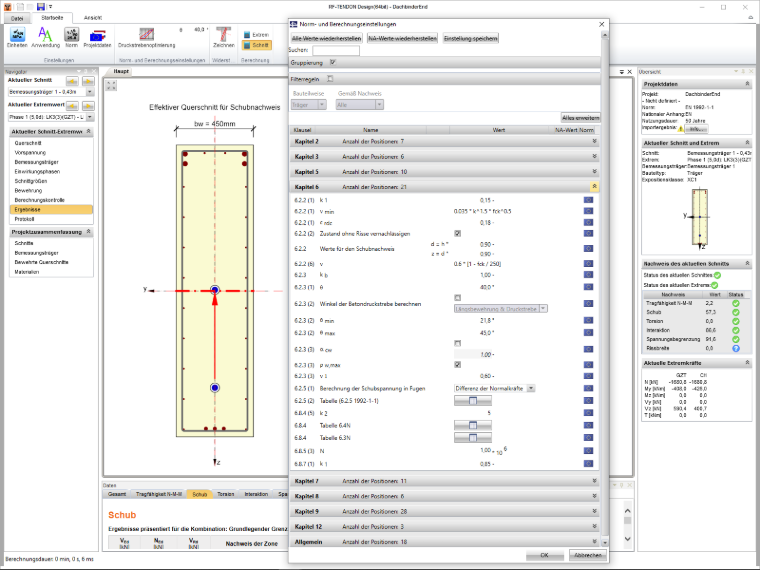Run Druckstrebenoptimierung from the ribbon
Viewport: 760px width, 570px height.
pos(146,37)
